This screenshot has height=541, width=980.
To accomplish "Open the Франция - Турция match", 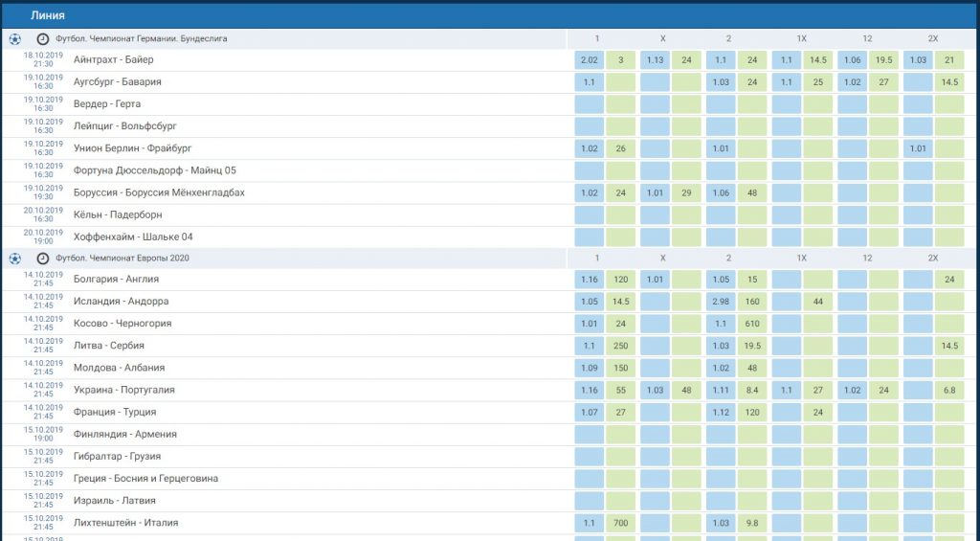I will pyautogui.click(x=115, y=412).
